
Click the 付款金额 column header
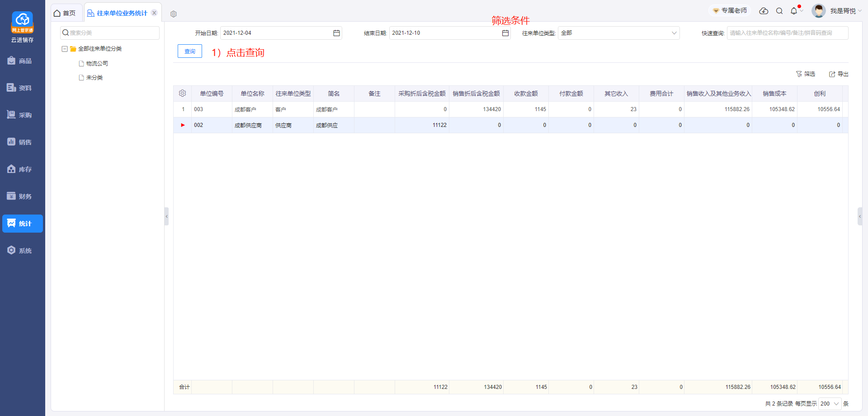coord(571,93)
